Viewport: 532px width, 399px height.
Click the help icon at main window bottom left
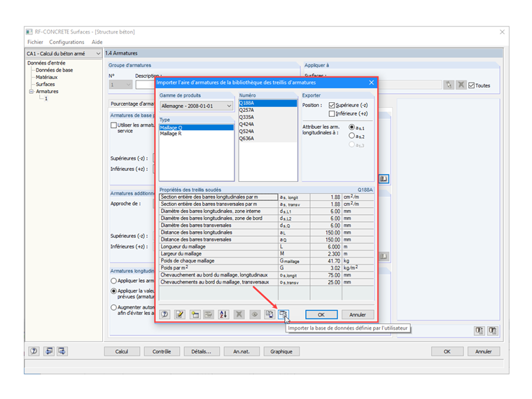pos(34,351)
